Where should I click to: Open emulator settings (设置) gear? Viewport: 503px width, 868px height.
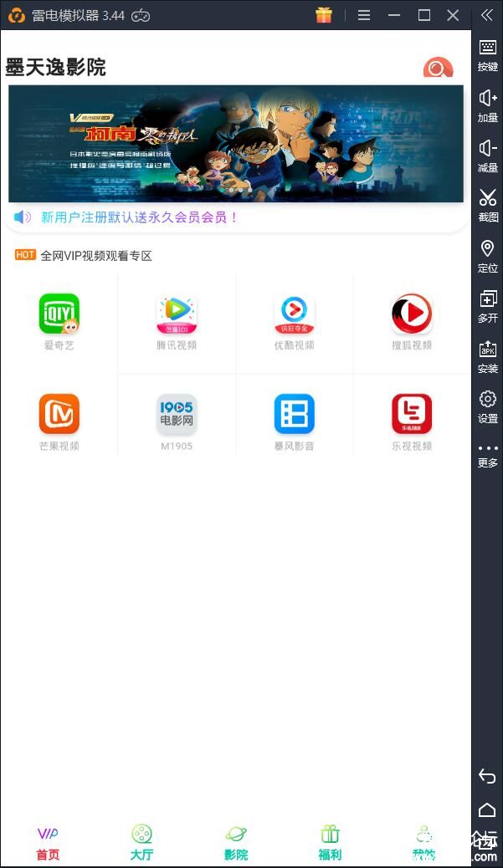487,407
